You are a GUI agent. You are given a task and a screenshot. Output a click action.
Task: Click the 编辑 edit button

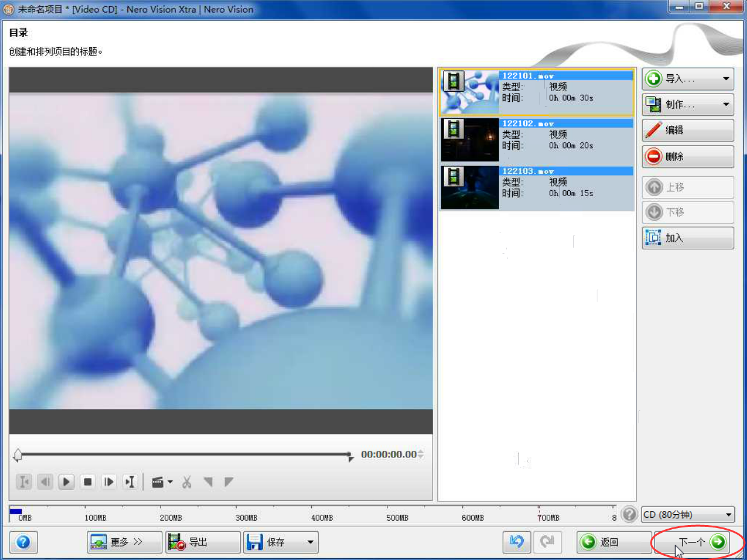[x=688, y=130]
